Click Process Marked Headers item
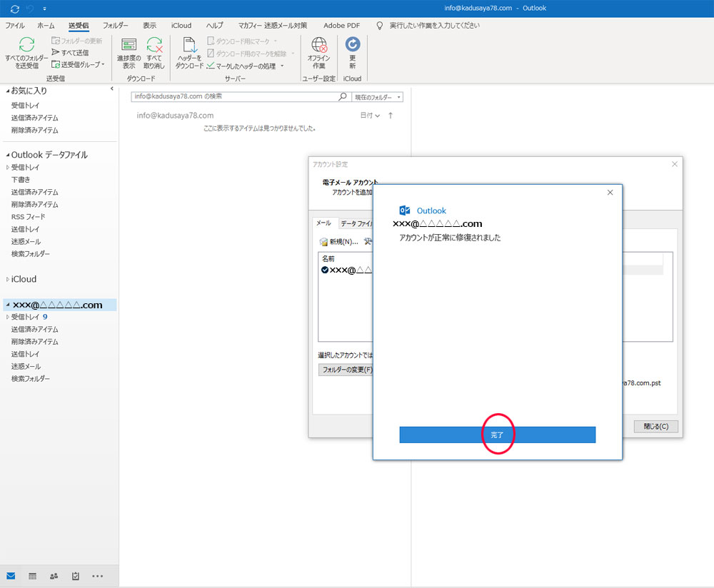 click(x=245, y=66)
